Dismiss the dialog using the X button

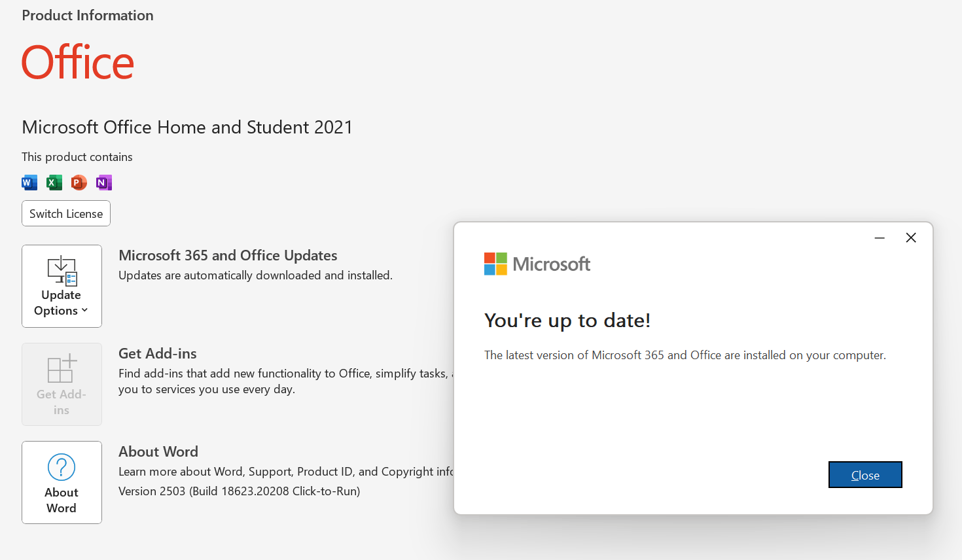pos(911,238)
